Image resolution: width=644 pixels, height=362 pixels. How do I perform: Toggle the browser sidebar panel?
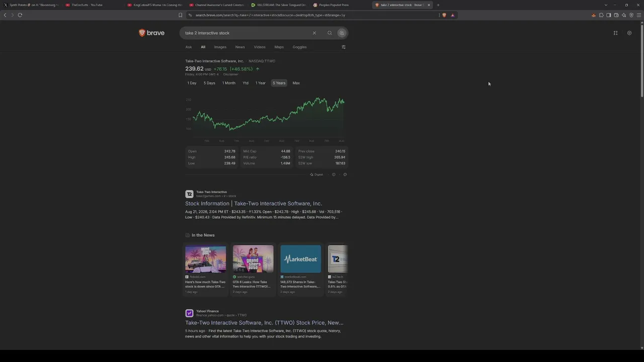(x=609, y=15)
